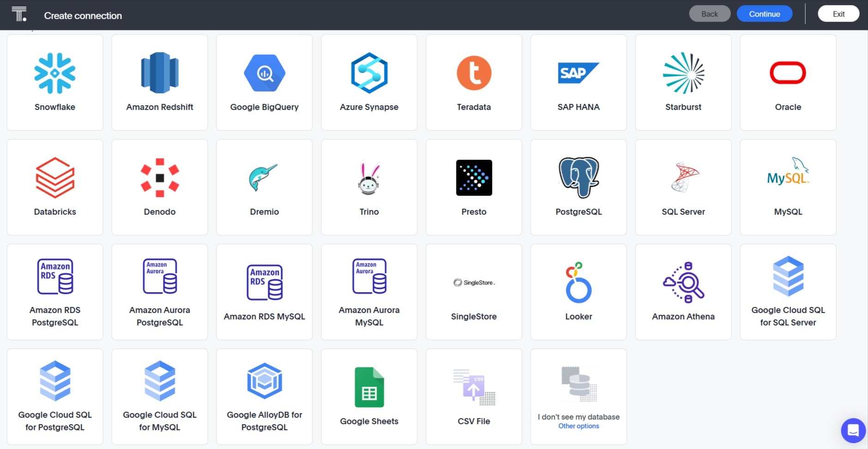Image resolution: width=868 pixels, height=449 pixels.
Task: Choose the Presto icon
Action: click(474, 178)
